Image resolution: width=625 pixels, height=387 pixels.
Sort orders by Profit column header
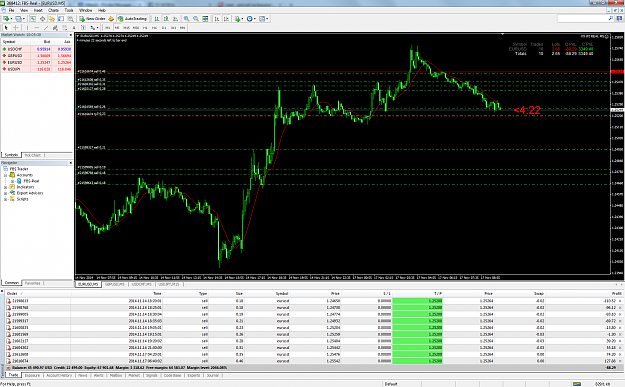click(x=616, y=294)
